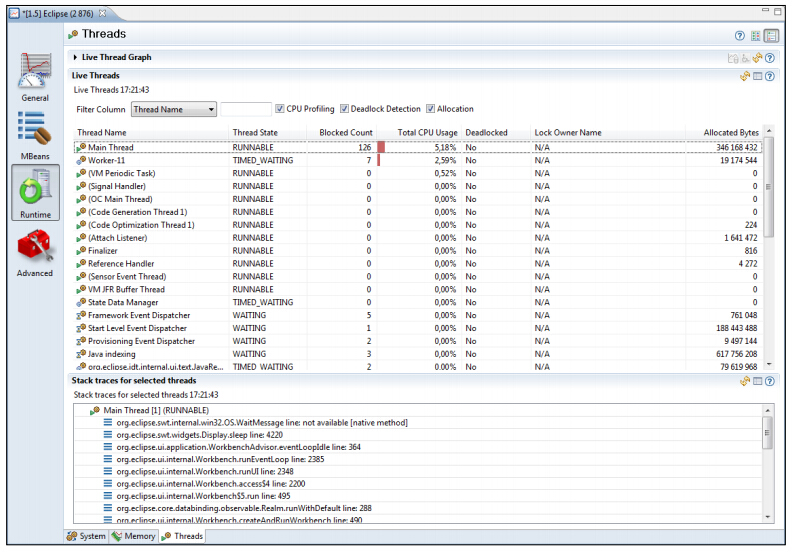Viewport: 796px width, 554px height.
Task: Click the filter text input field
Action: pos(245,109)
